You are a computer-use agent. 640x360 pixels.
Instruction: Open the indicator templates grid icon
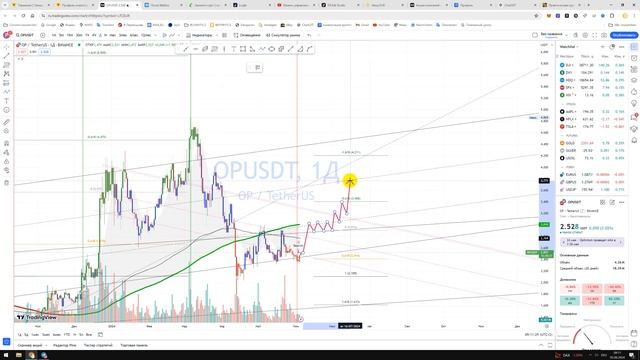(224, 35)
